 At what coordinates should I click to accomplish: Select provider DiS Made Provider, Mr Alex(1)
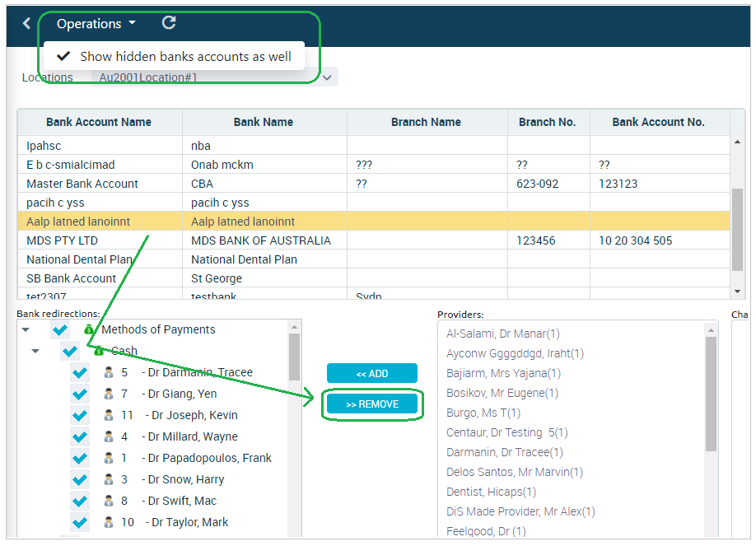520,511
